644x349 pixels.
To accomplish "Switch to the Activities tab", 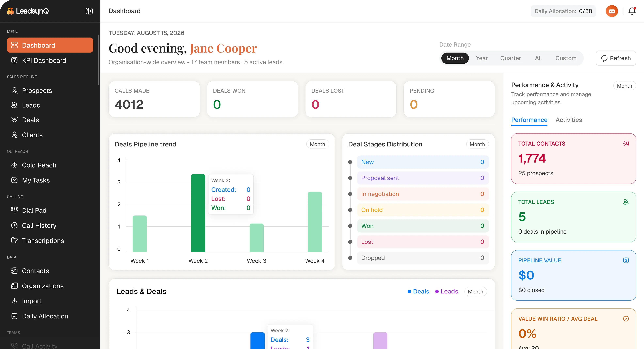I will click(569, 120).
